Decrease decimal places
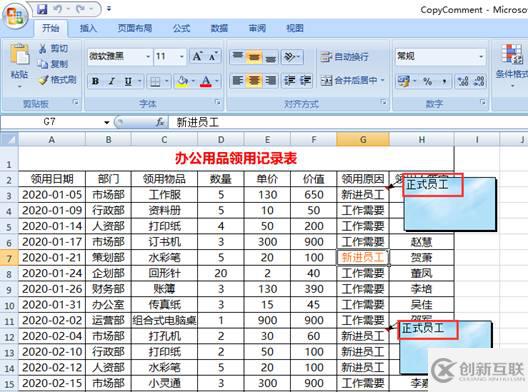The width and height of the screenshot is (528, 392). [479, 81]
